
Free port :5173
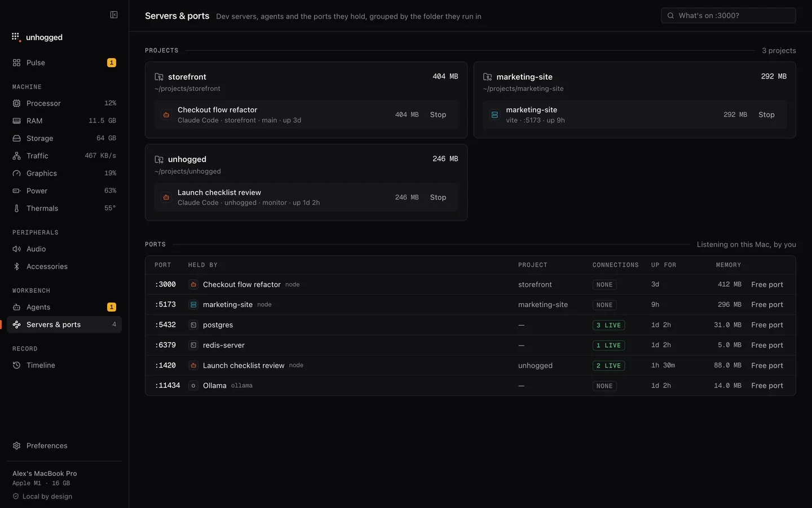coord(767,305)
